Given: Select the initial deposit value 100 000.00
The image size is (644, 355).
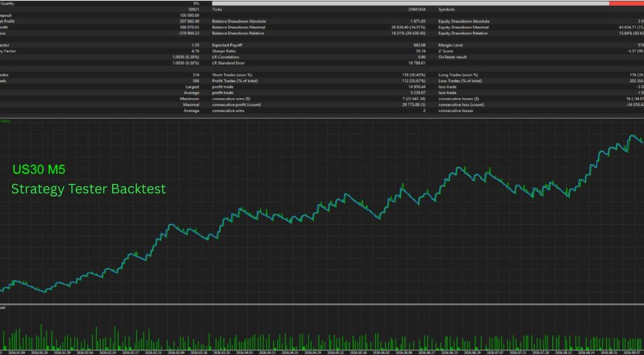Looking at the screenshot, I should (x=190, y=15).
